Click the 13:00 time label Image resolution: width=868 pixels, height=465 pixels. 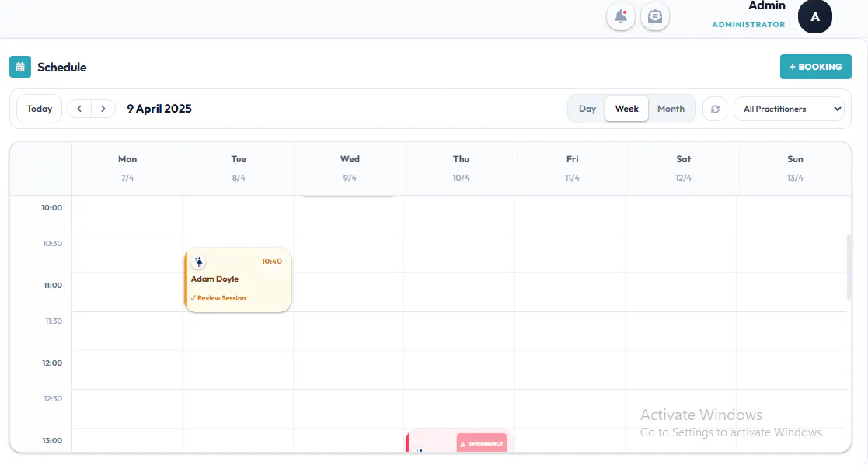(52, 441)
